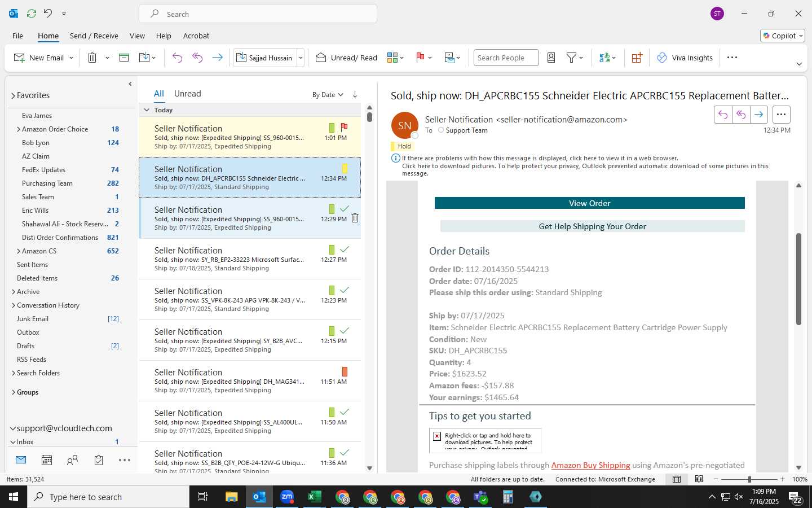The width and height of the screenshot is (812, 508).
Task: Open the ribbon More commands ellipsis
Action: (x=732, y=58)
